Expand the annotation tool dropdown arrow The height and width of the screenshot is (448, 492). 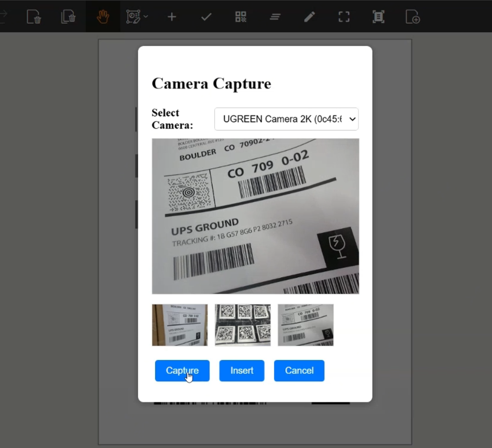146,17
